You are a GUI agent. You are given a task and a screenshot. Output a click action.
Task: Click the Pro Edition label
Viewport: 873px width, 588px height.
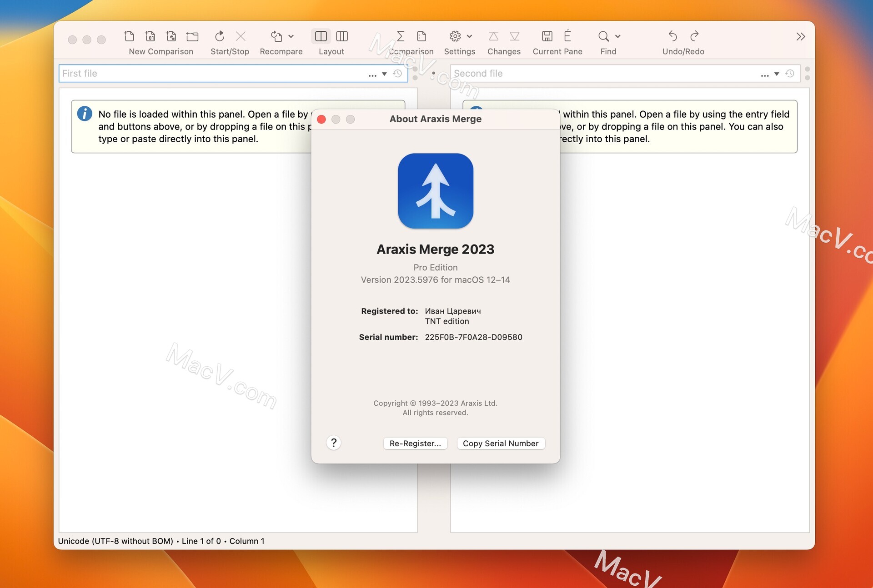coord(436,268)
